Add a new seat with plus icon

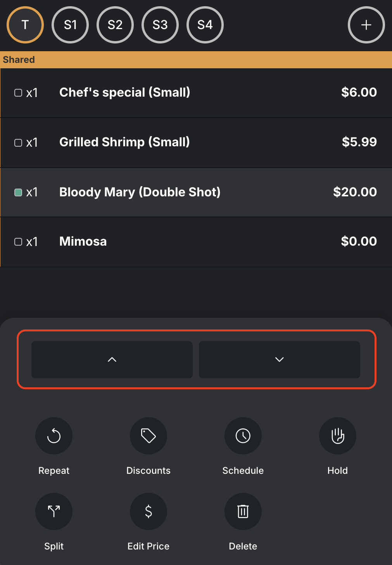pyautogui.click(x=366, y=25)
